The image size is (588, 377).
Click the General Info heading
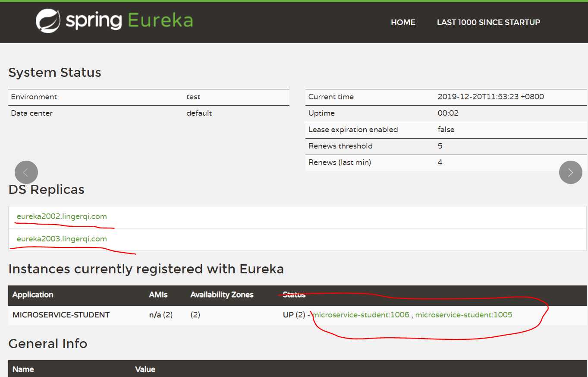click(48, 344)
